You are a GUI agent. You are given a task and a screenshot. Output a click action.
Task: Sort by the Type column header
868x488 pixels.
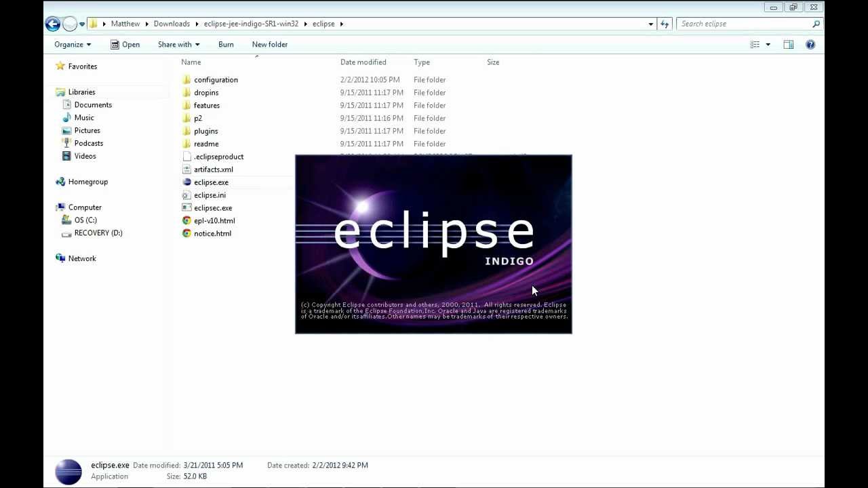[x=422, y=62]
